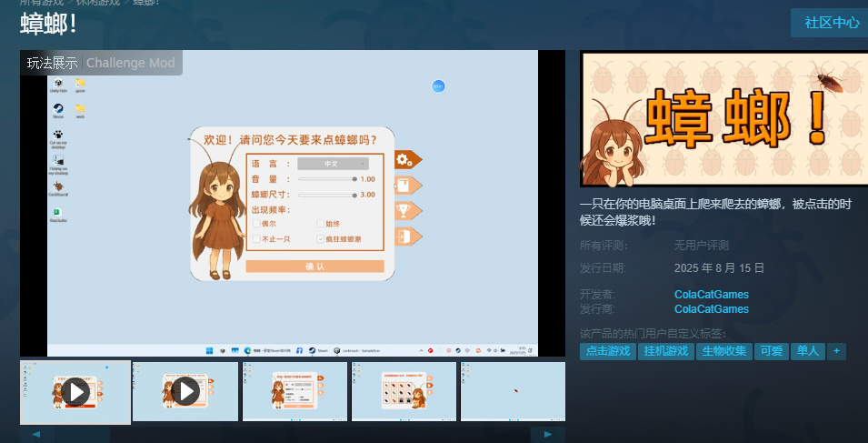
Task: Click the game title 蟑螂! heading
Action: pyautogui.click(x=49, y=25)
